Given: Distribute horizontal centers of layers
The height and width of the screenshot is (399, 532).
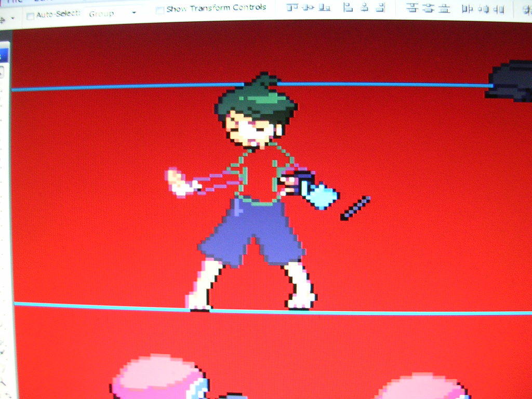Looking at the screenshot, I should click(485, 9).
